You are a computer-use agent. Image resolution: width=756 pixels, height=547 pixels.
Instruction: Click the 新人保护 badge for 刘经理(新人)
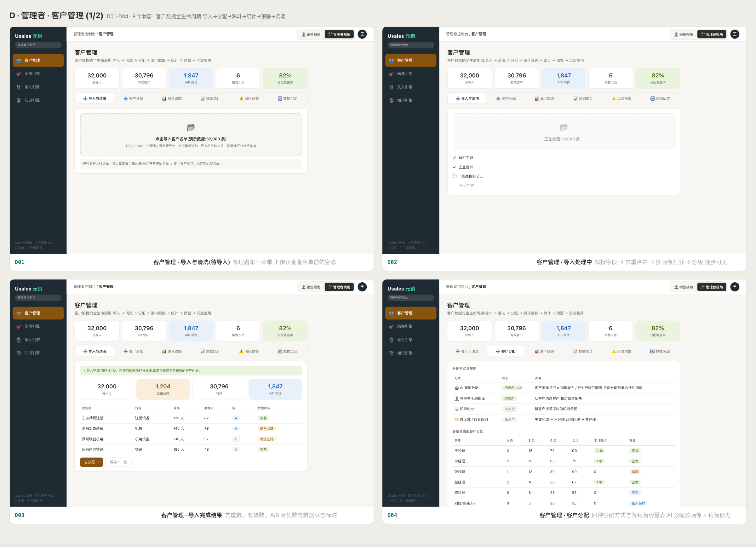638,503
